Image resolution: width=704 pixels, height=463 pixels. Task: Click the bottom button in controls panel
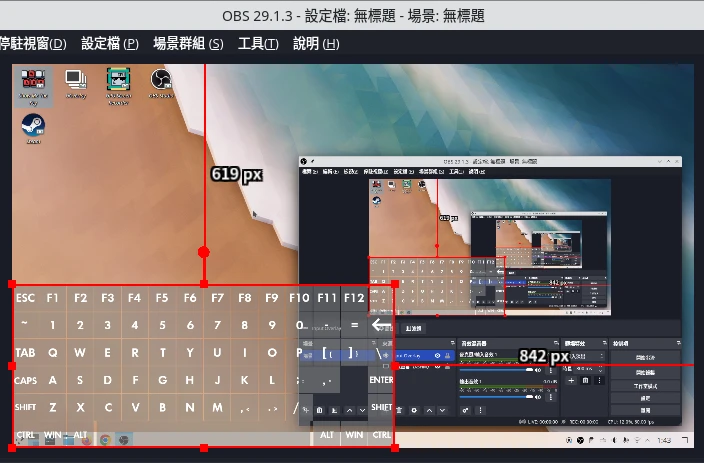coord(645,410)
